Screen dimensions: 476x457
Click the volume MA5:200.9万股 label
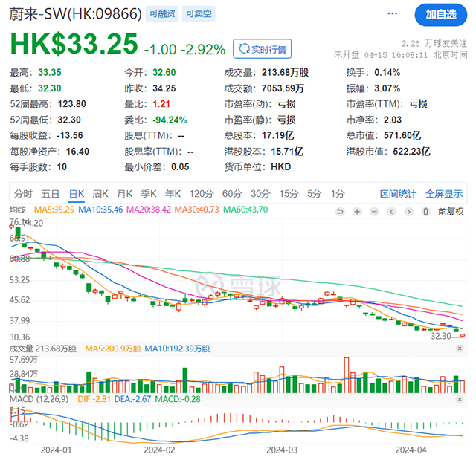tap(113, 349)
